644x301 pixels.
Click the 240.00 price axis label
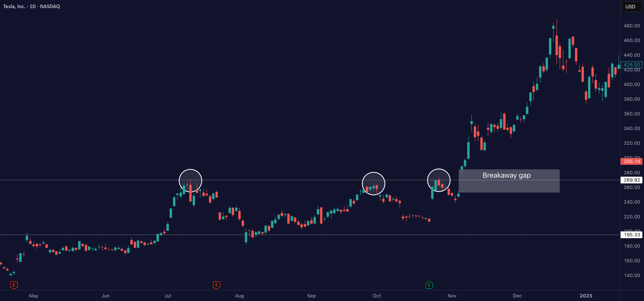(632, 202)
